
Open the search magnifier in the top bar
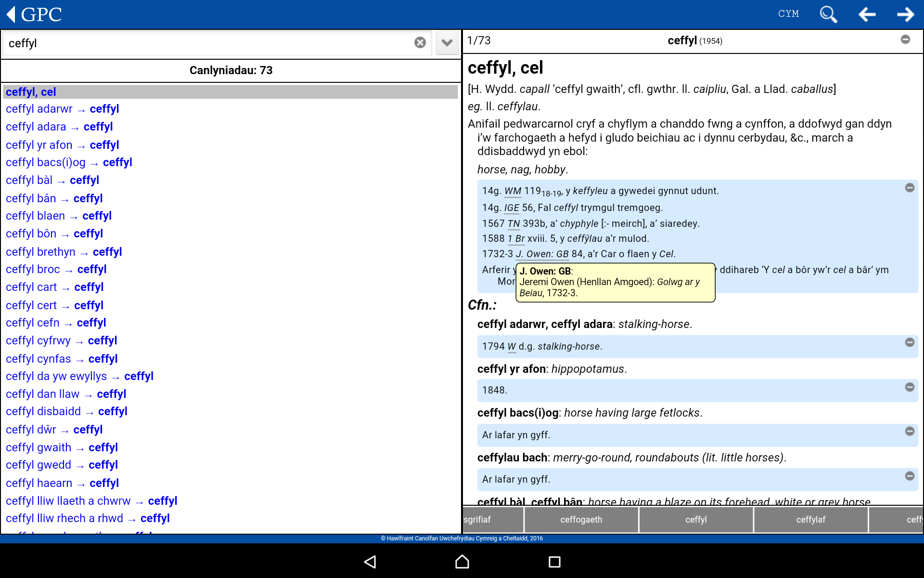828,14
